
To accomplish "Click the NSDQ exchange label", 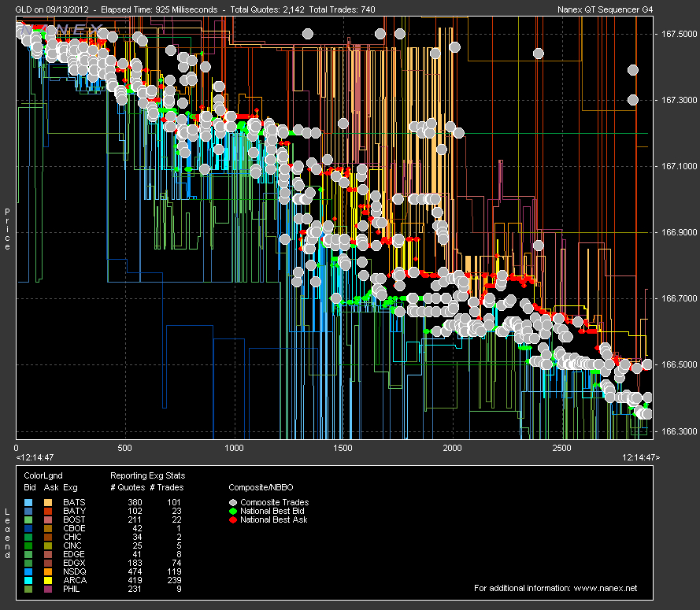I will point(75,571).
